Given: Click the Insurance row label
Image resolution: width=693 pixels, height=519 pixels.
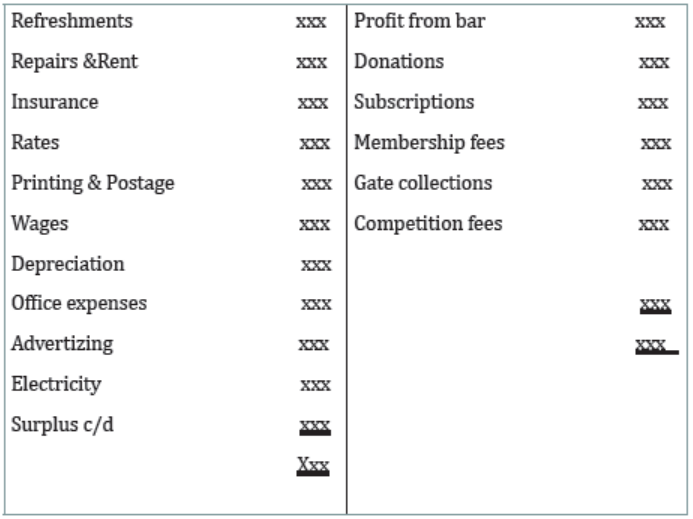Looking at the screenshot, I should 55,102.
